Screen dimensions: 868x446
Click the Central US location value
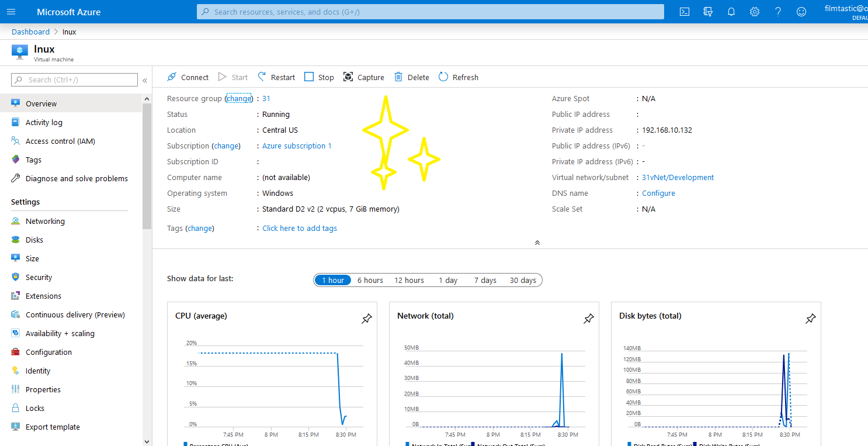[x=280, y=130]
